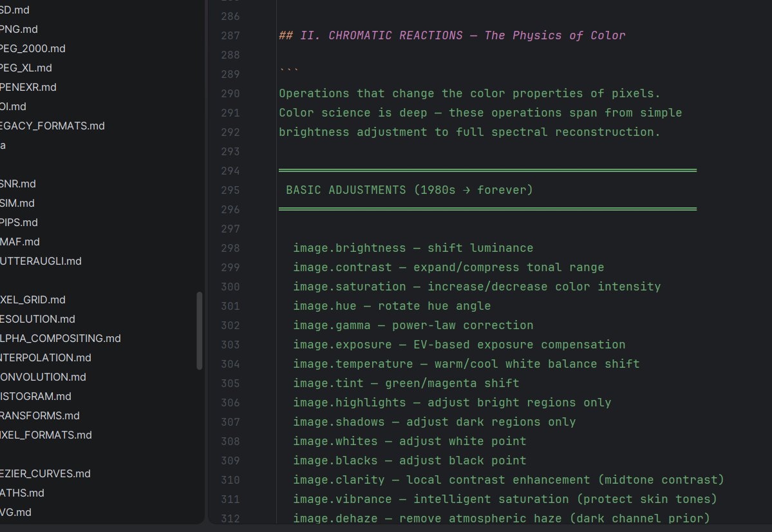This screenshot has height=532, width=772.
Task: Click the 'image.contrast' line
Action: pyautogui.click(x=449, y=267)
